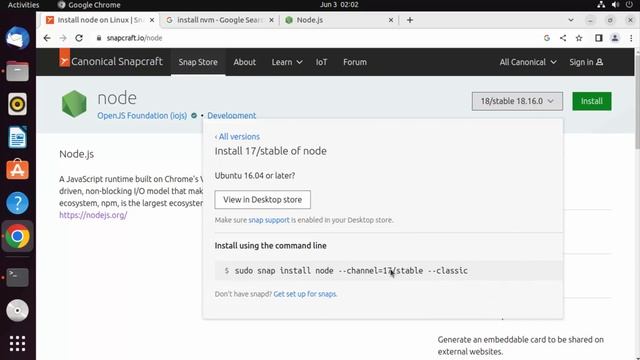
Task: Open Ubuntu Software from the dock
Action: tap(17, 170)
